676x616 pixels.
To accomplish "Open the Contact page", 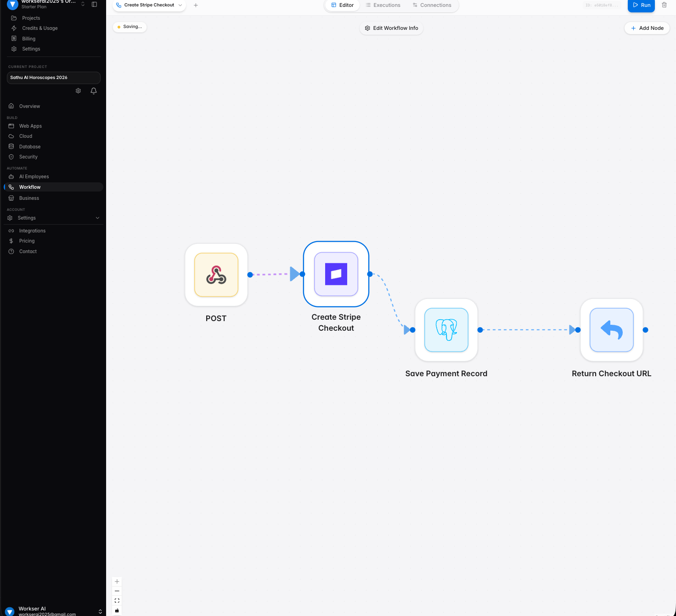I will pos(28,251).
